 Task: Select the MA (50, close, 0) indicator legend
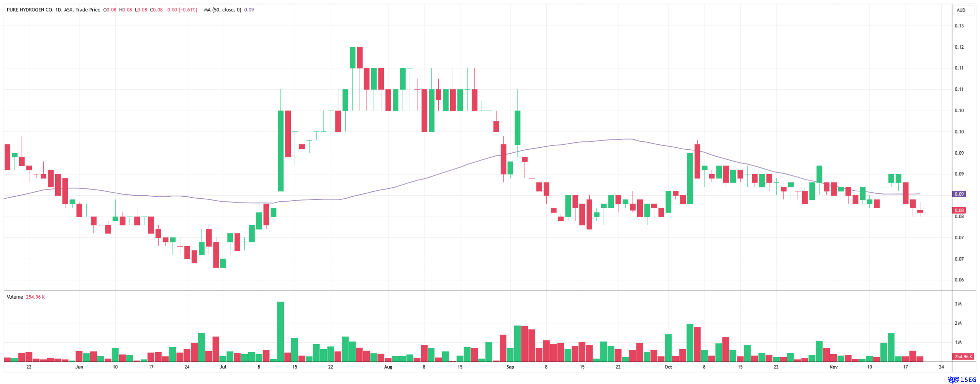point(222,10)
